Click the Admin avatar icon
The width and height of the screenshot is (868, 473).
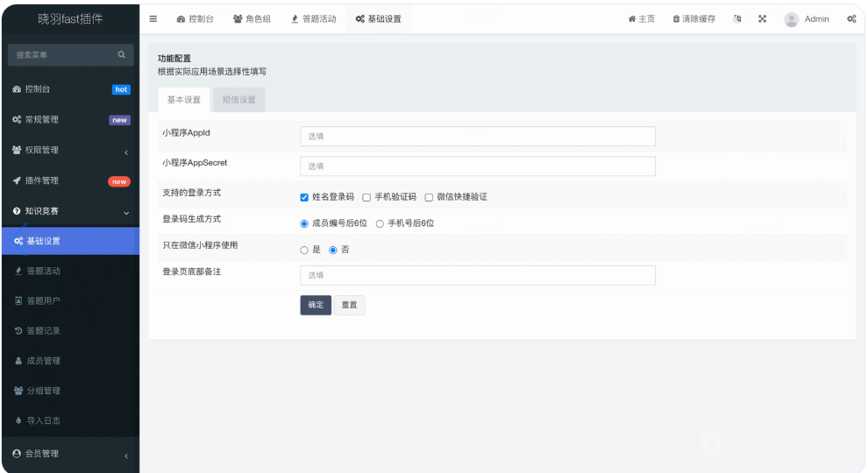[792, 19]
